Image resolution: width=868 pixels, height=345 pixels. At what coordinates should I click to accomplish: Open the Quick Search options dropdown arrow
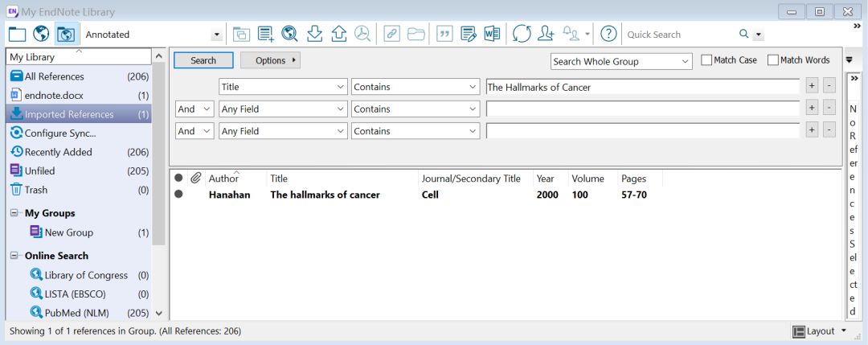pyautogui.click(x=759, y=35)
